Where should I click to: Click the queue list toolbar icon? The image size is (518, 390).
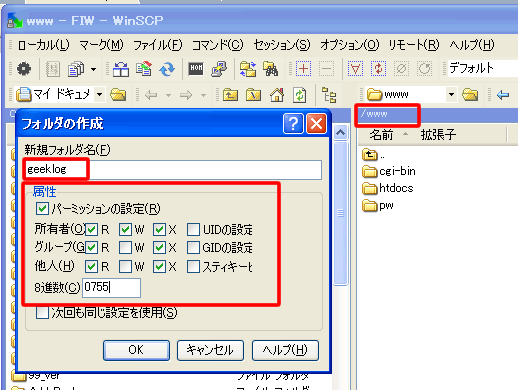[x=53, y=69]
